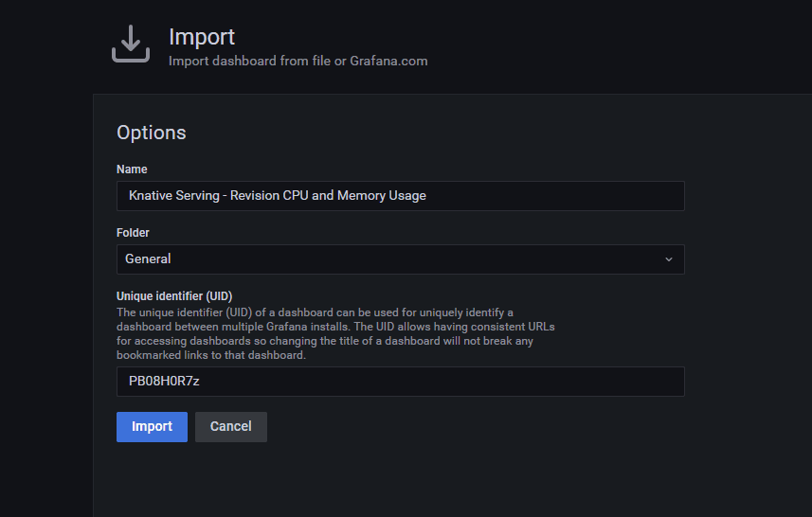Viewport: 812px width, 517px height.
Task: Click the "Unique identifier (UID)" label
Action: [174, 296]
